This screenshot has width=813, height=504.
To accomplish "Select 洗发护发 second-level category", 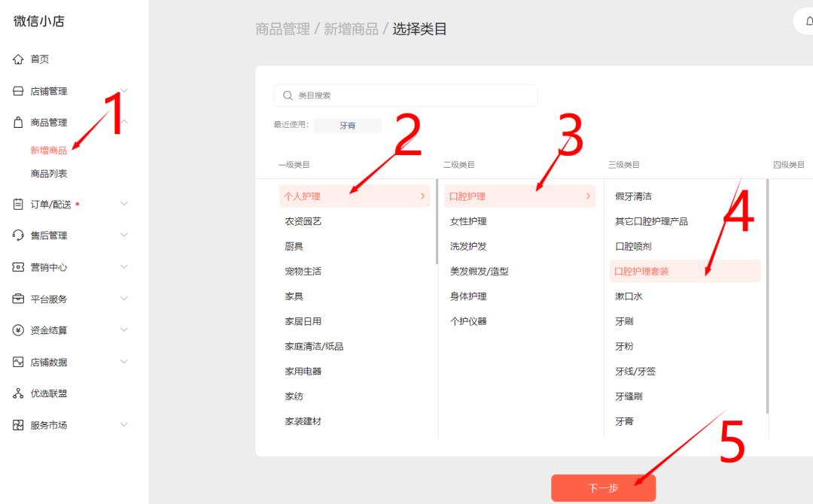I will [468, 246].
